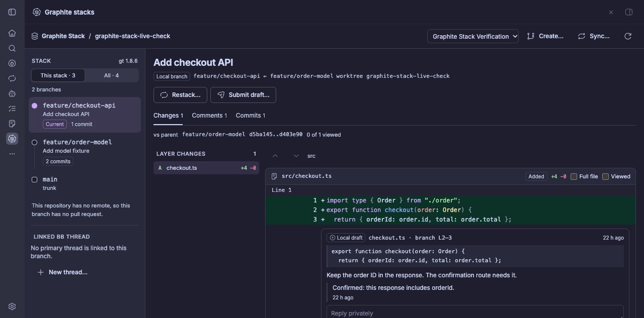Viewport: 644px width, 318px height.
Task: Click the Local draft badge in comment
Action: tap(346, 238)
